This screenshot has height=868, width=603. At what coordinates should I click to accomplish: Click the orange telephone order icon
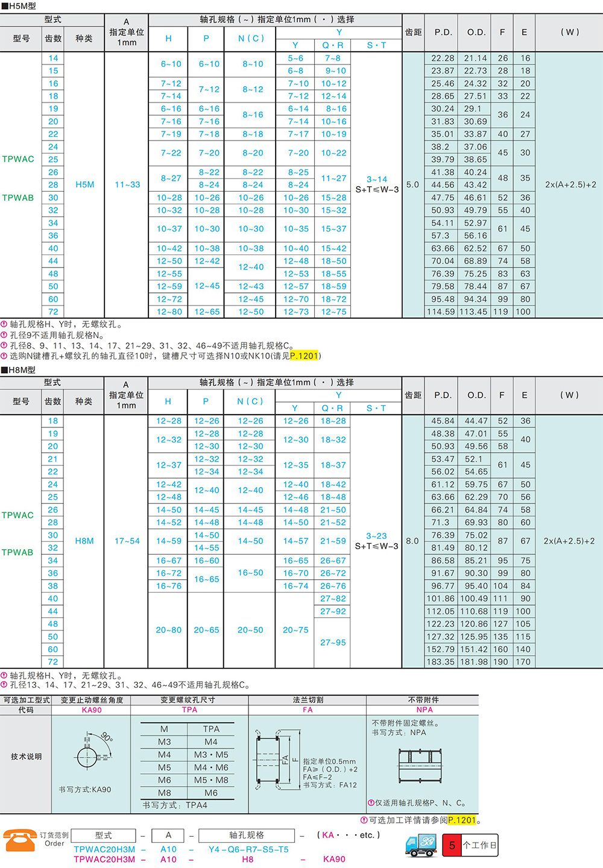point(20,841)
